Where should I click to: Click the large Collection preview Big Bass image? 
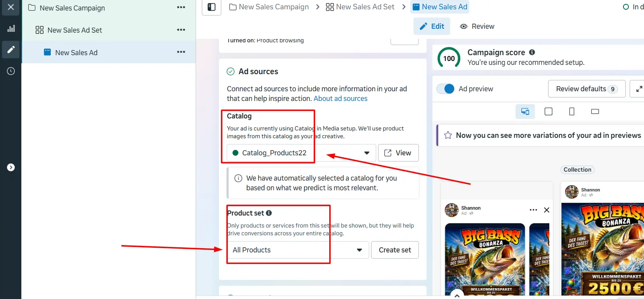click(x=602, y=249)
